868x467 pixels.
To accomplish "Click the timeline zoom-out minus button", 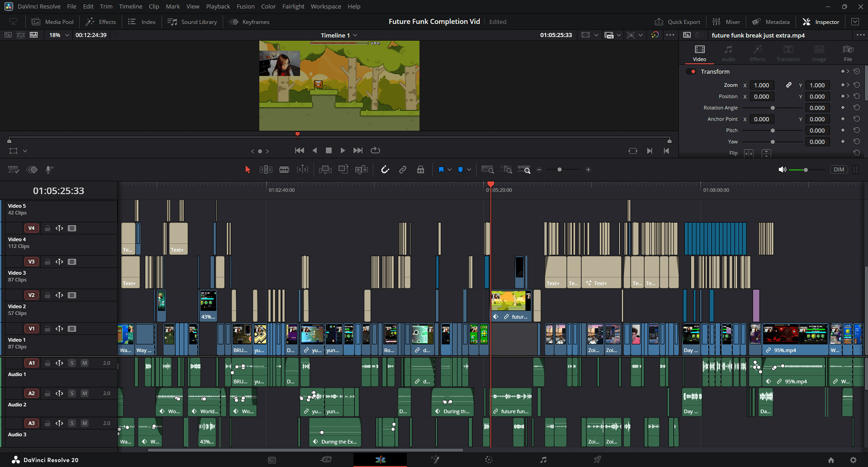I will click(539, 169).
